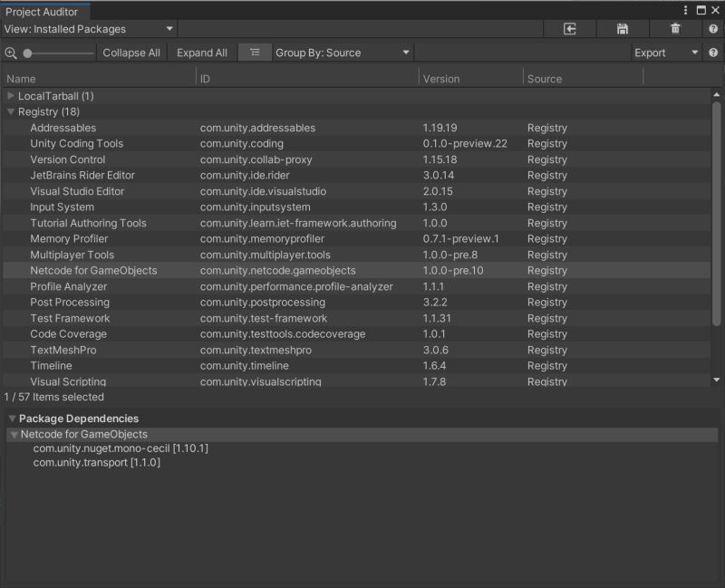This screenshot has height=588, width=725.
Task: Select Netcode for GameObjects package row
Action: point(356,270)
